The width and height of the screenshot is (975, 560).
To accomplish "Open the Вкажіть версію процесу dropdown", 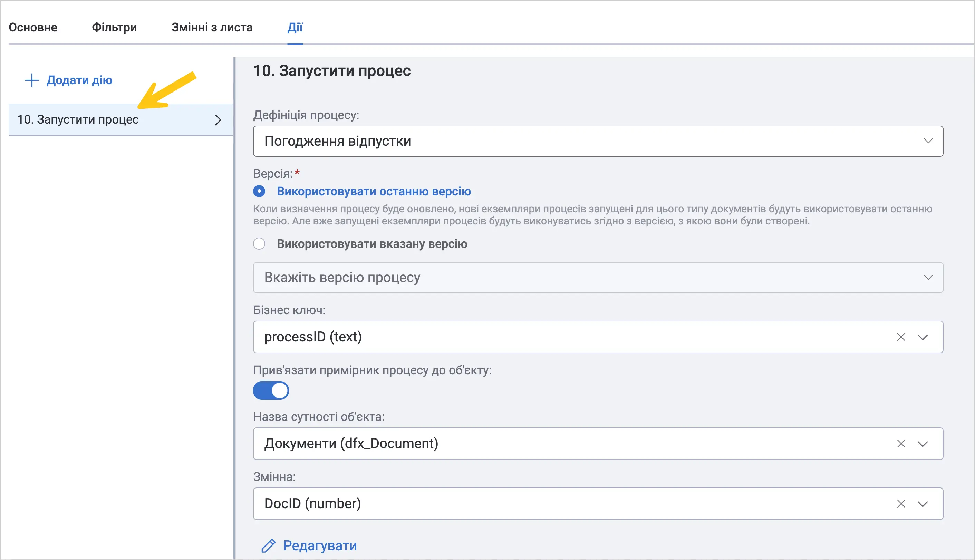I will 598,278.
